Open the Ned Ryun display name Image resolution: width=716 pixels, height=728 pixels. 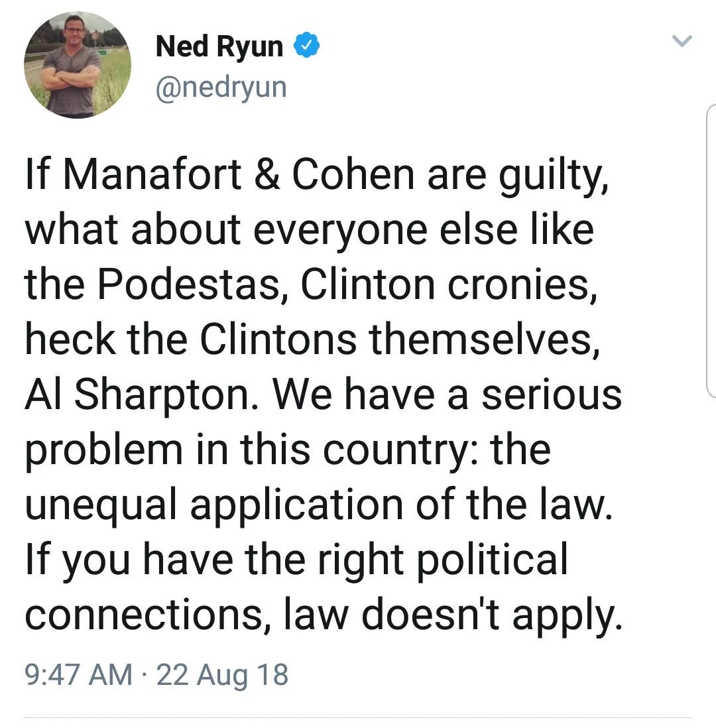[x=219, y=46]
